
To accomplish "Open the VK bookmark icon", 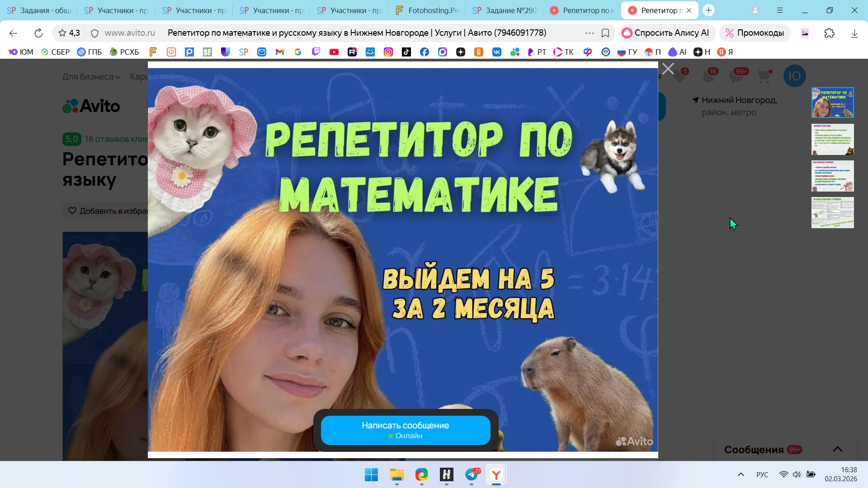I will (x=497, y=52).
